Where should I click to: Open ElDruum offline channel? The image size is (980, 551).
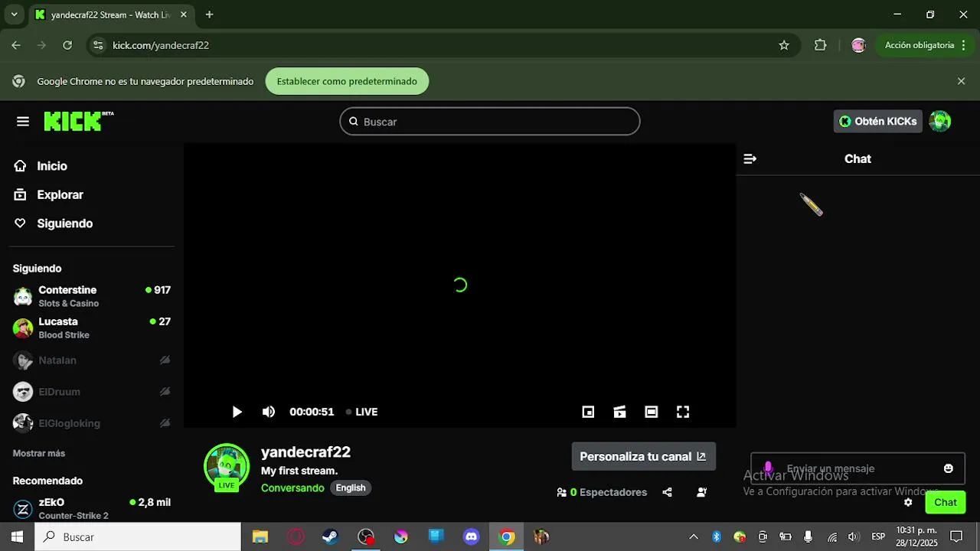click(92, 392)
